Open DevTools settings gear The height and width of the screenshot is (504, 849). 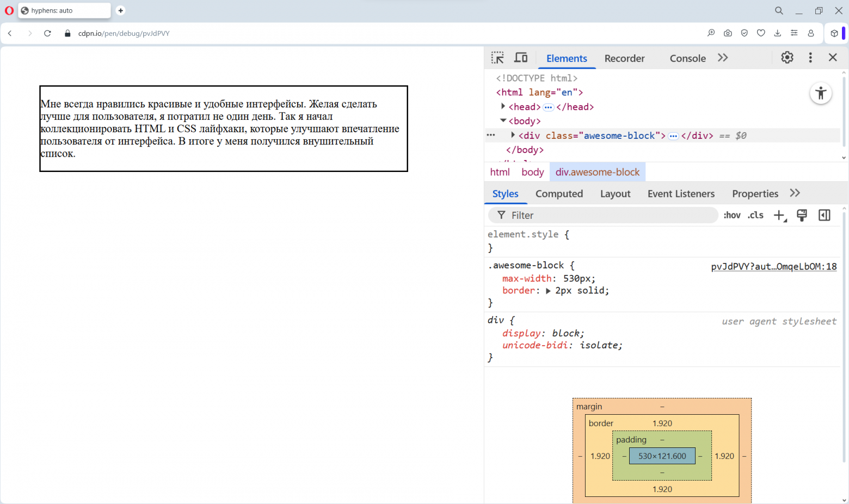click(x=787, y=58)
